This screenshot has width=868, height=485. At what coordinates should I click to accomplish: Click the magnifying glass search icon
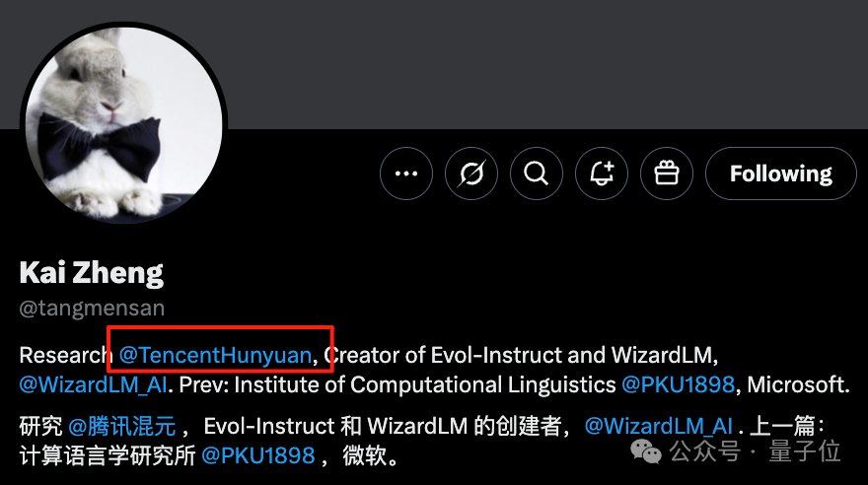536,173
